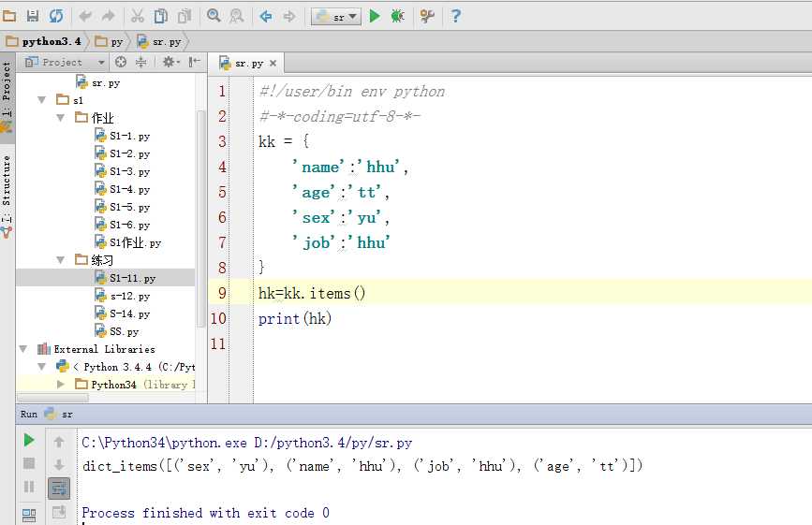Click the Synchronize refresh icon

point(56,16)
